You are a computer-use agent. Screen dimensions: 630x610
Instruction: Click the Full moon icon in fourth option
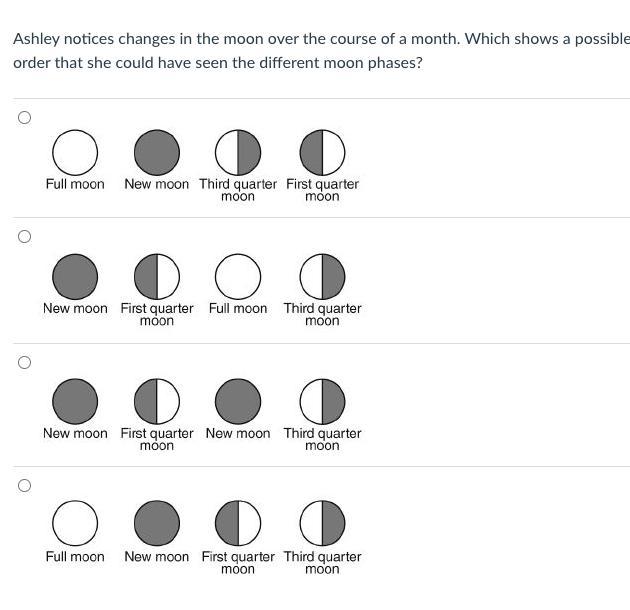click(75, 523)
